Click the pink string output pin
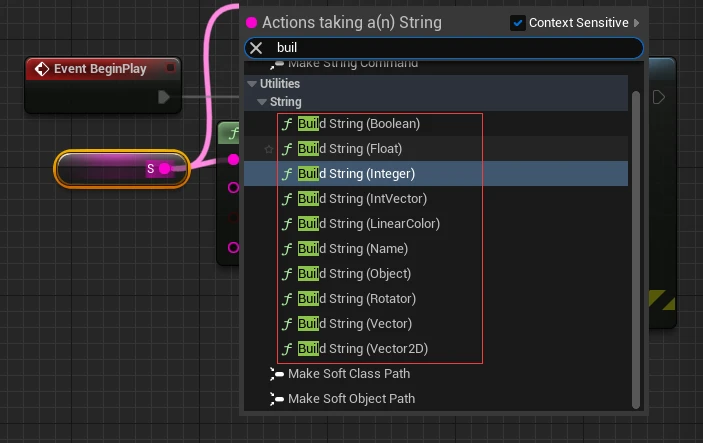Screen dimensions: 703x443 pos(165,169)
